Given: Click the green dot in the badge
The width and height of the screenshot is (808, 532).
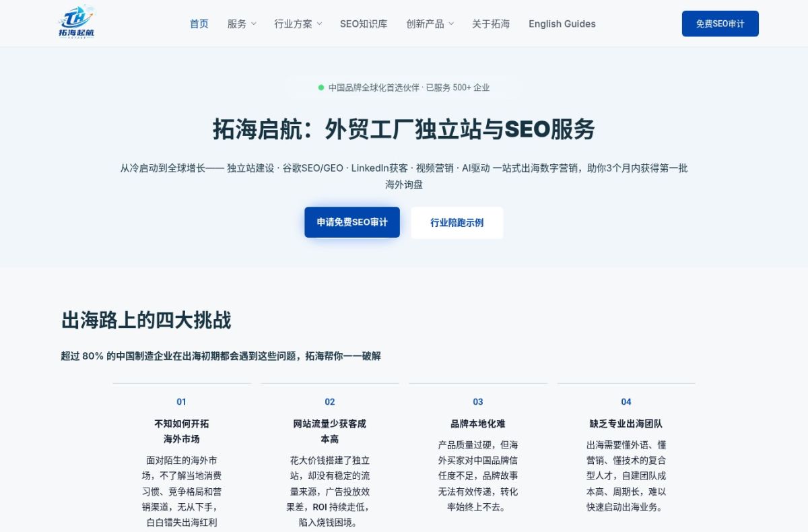Looking at the screenshot, I should pyautogui.click(x=321, y=88).
